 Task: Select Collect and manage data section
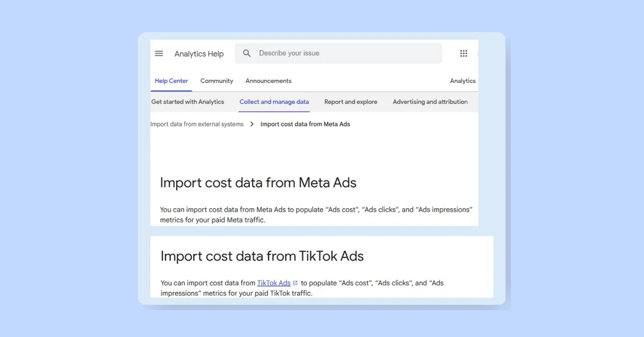point(274,102)
